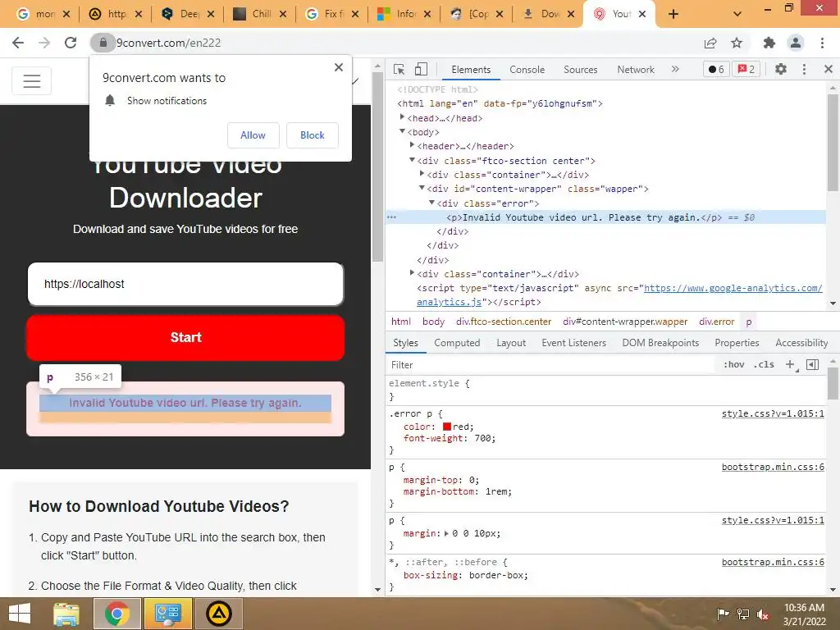Viewport: 840px width, 630px height.
Task: Switch to the Network tab
Action: pyautogui.click(x=636, y=70)
